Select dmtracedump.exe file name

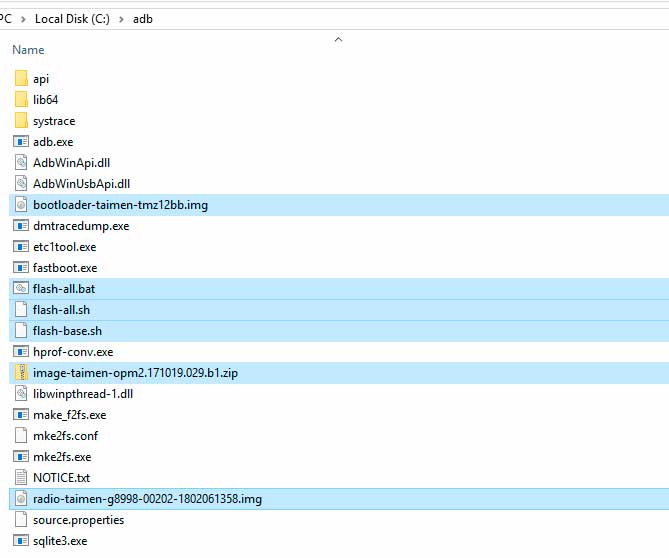point(81,226)
